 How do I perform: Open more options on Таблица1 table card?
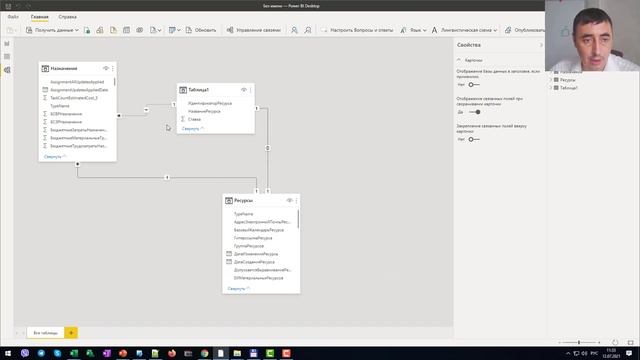(251, 90)
